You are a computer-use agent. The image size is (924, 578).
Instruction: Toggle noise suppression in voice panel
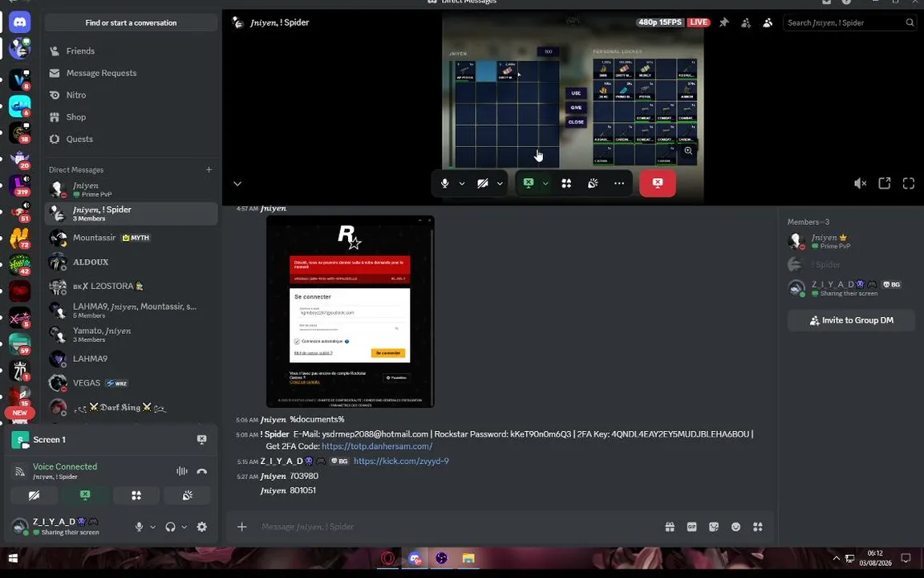coord(181,471)
